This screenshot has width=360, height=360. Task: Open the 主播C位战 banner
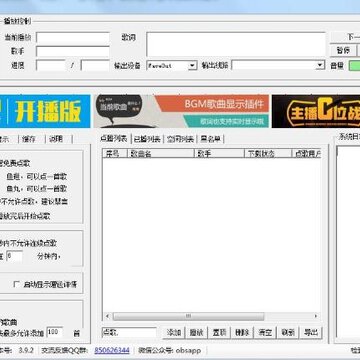point(316,111)
